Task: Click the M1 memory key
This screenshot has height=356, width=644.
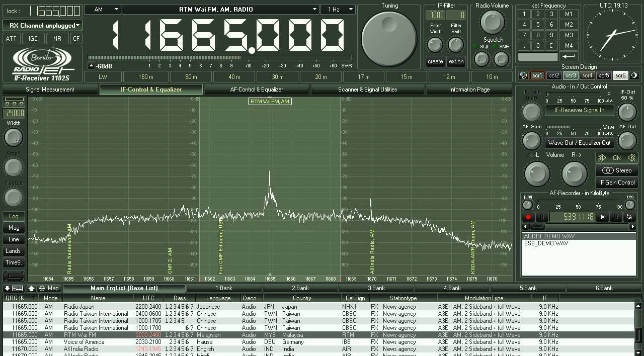Action: tap(569, 14)
